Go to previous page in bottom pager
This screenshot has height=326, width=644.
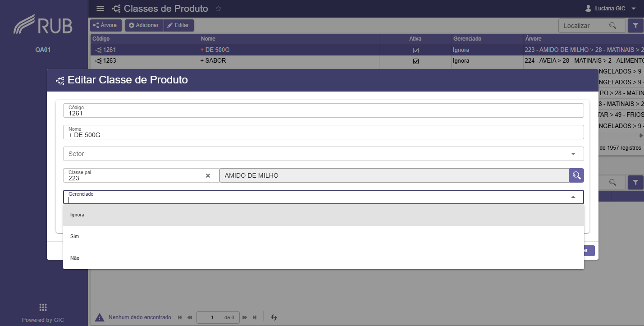(x=190, y=317)
